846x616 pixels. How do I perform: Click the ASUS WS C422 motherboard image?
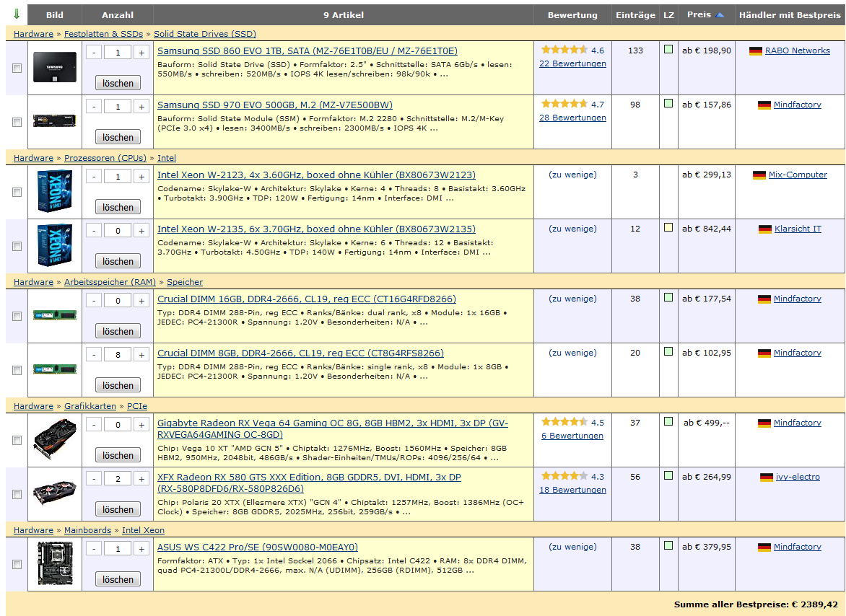(54, 564)
